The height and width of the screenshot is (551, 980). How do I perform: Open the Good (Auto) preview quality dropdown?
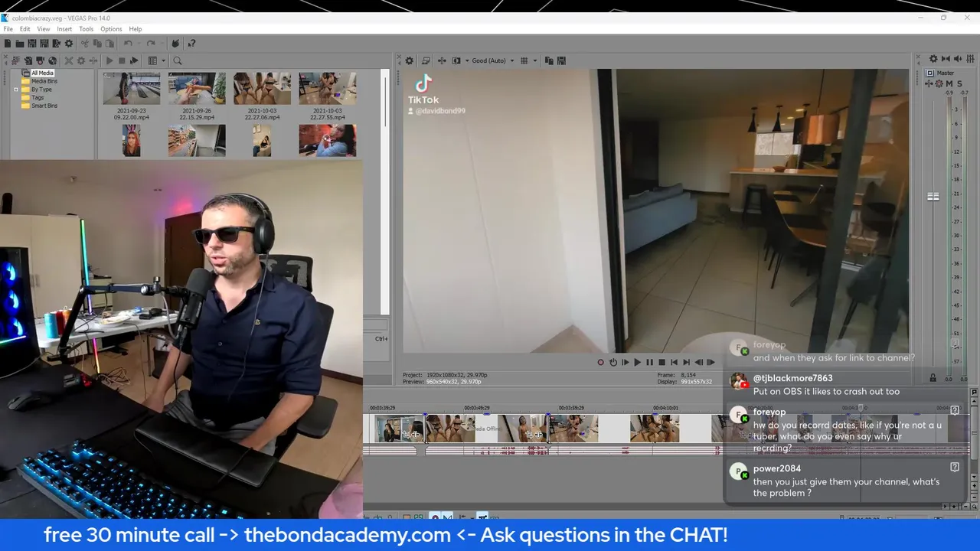(492, 60)
